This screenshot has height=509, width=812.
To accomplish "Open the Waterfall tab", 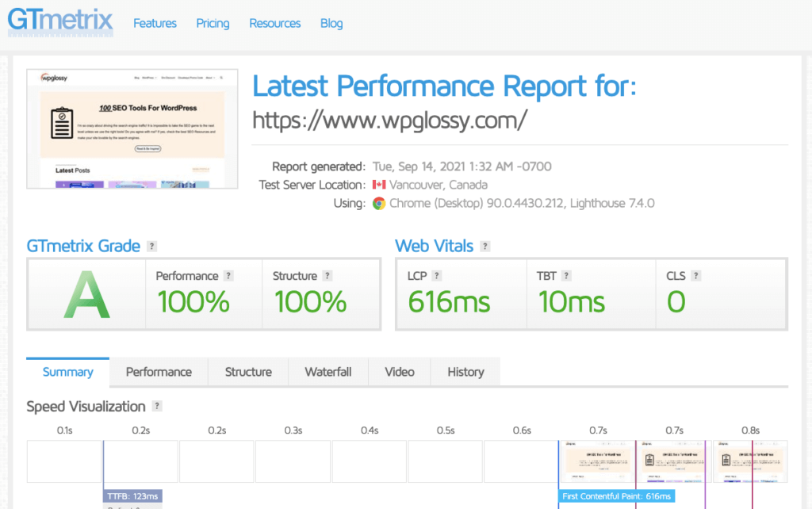I will [x=327, y=372].
